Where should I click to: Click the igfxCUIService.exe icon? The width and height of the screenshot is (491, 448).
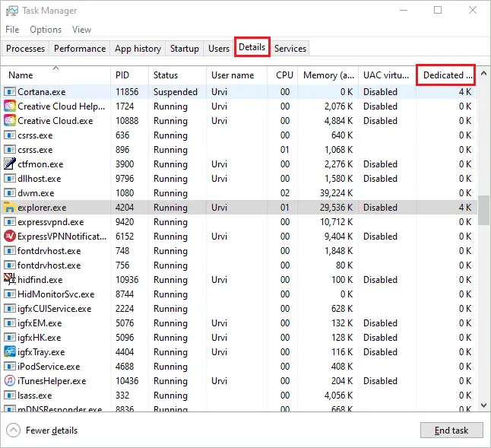(9, 309)
